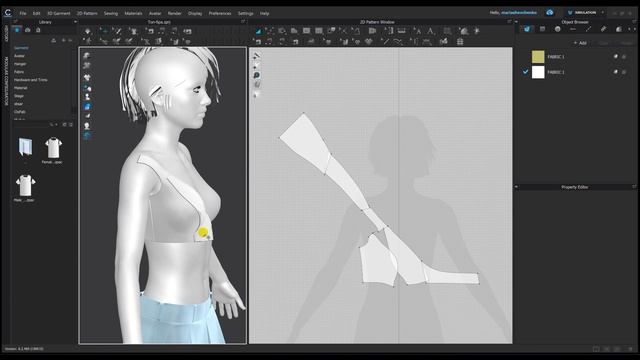Viewport: 640px width, 360px height.
Task: Collapse the Property Editor panel arrow
Action: coord(516,187)
